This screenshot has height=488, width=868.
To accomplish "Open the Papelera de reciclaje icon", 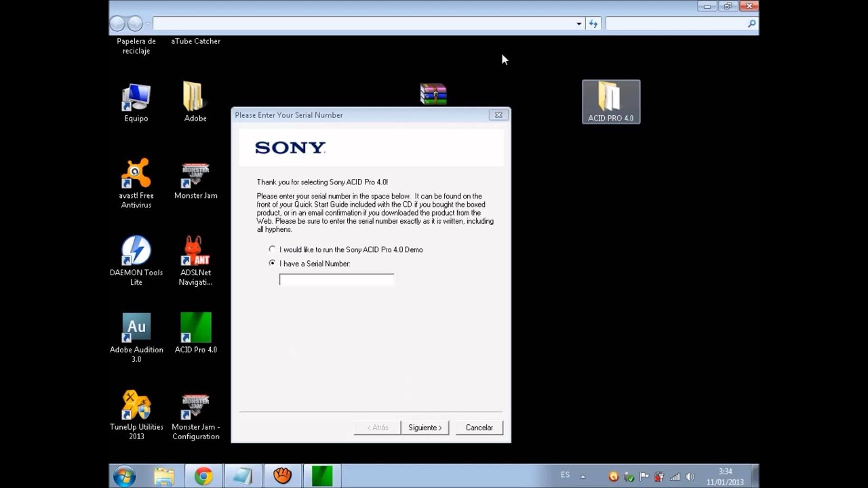I will pyautogui.click(x=136, y=46).
